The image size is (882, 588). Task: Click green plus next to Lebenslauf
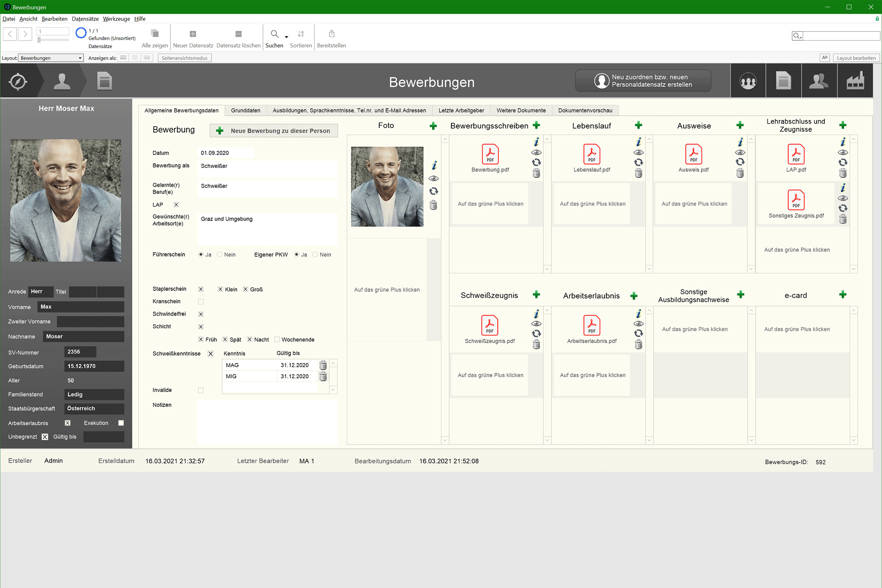click(x=639, y=125)
